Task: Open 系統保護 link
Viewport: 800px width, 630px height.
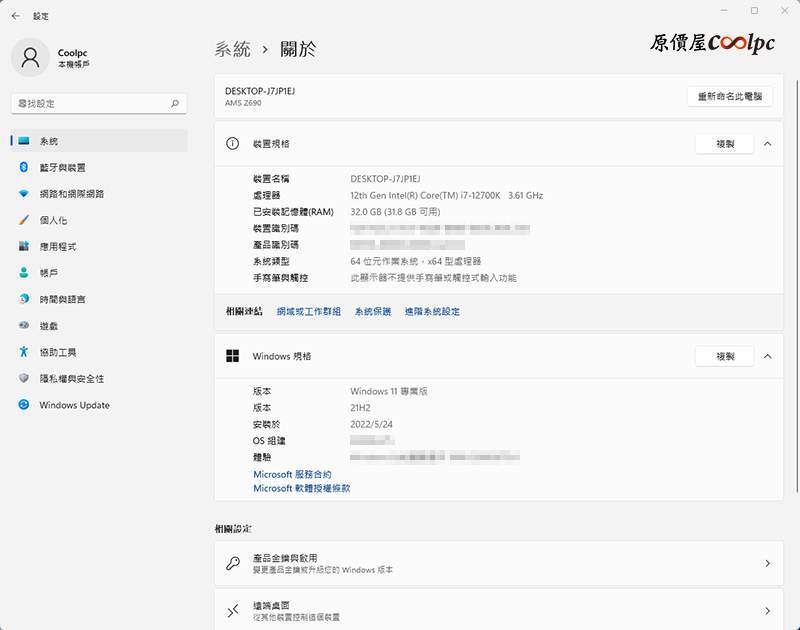Action: 372,311
